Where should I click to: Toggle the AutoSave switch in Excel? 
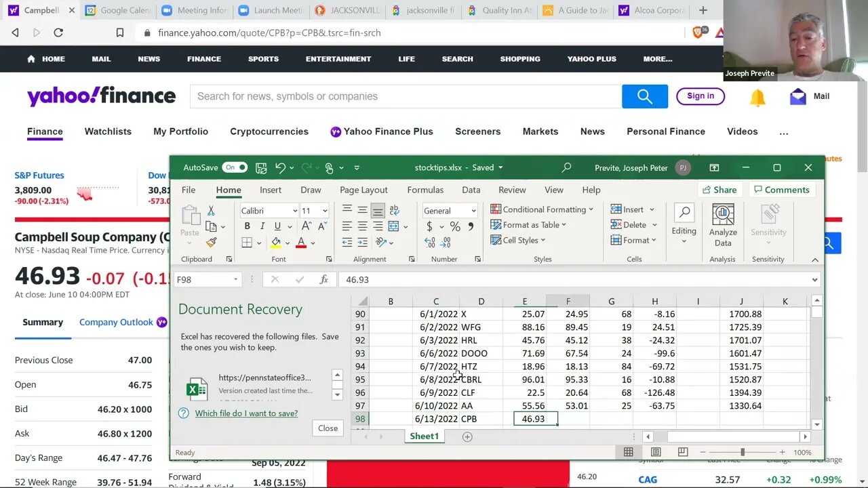[235, 167]
